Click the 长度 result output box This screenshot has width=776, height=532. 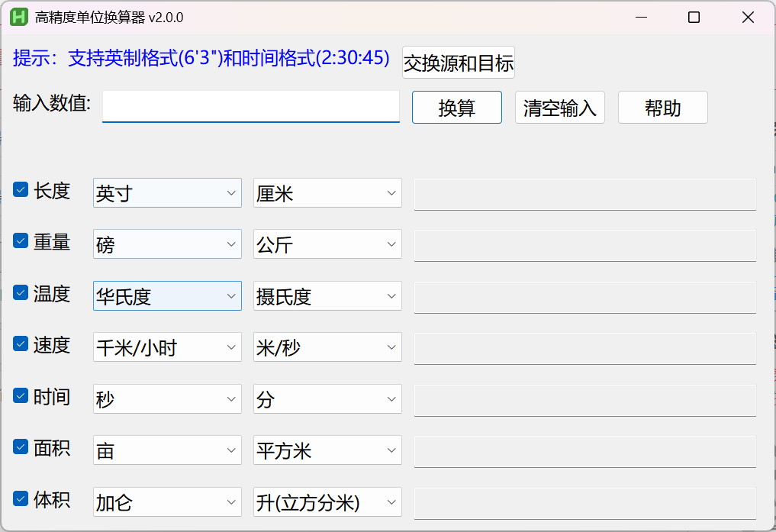point(584,194)
